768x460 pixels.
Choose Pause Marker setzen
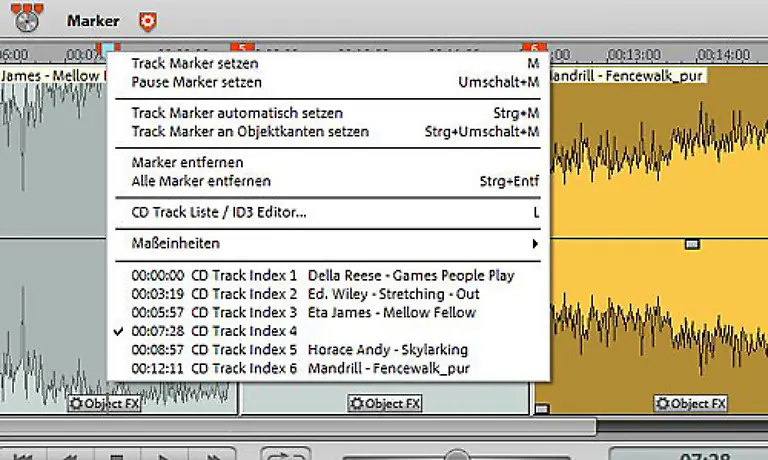[328, 82]
